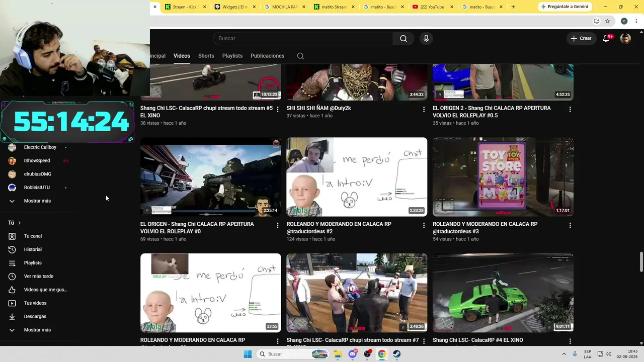Click the Descargas download icon
This screenshot has height=362, width=644.
click(x=12, y=316)
